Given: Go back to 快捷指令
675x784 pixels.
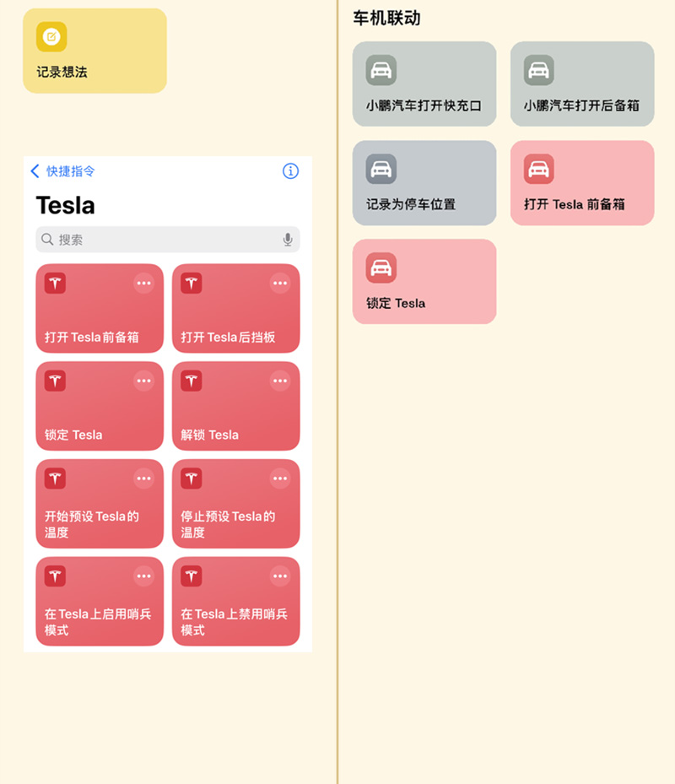Looking at the screenshot, I should click(x=63, y=171).
